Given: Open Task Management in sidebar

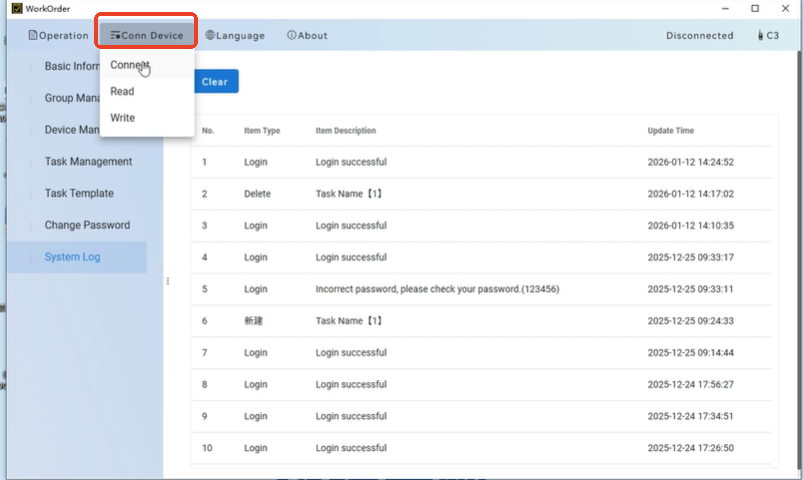Looking at the screenshot, I should [x=88, y=162].
